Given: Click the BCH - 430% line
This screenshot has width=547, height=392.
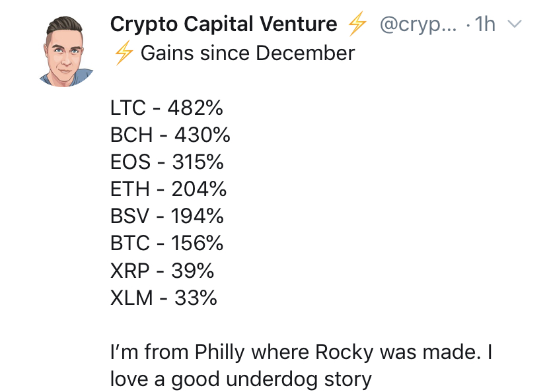Looking at the screenshot, I should click(x=170, y=135).
